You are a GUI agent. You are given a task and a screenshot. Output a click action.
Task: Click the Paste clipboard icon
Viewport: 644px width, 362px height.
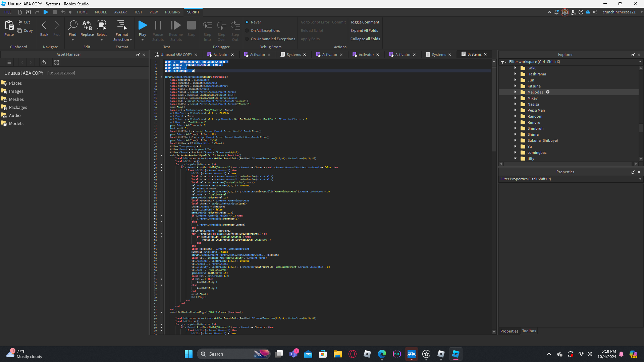tap(9, 25)
